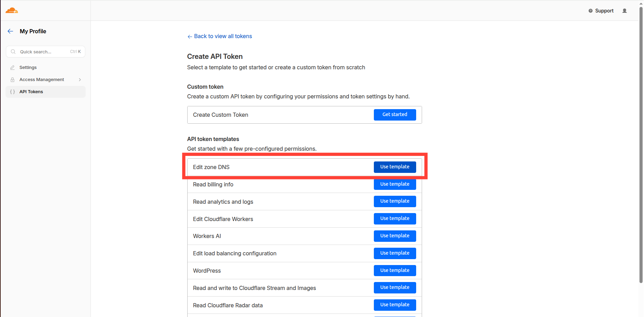Click the Read Cloudflare Radar data label
This screenshot has width=644, height=317.
coord(228,305)
